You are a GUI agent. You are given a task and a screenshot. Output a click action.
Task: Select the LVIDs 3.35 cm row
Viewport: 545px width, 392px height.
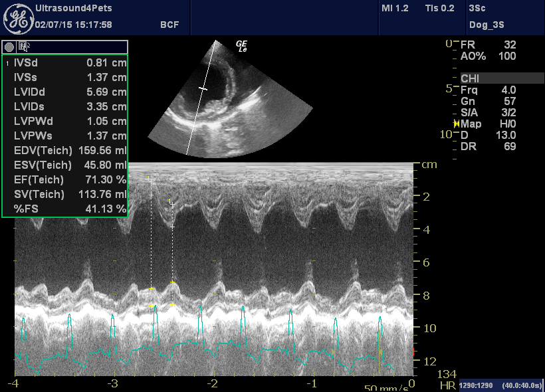point(65,107)
